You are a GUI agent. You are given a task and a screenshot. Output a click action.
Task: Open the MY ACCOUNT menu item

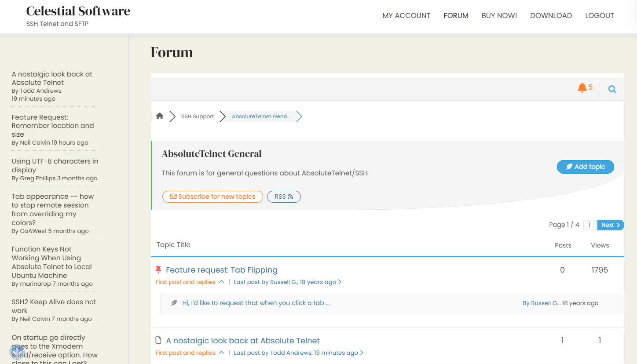(x=406, y=16)
